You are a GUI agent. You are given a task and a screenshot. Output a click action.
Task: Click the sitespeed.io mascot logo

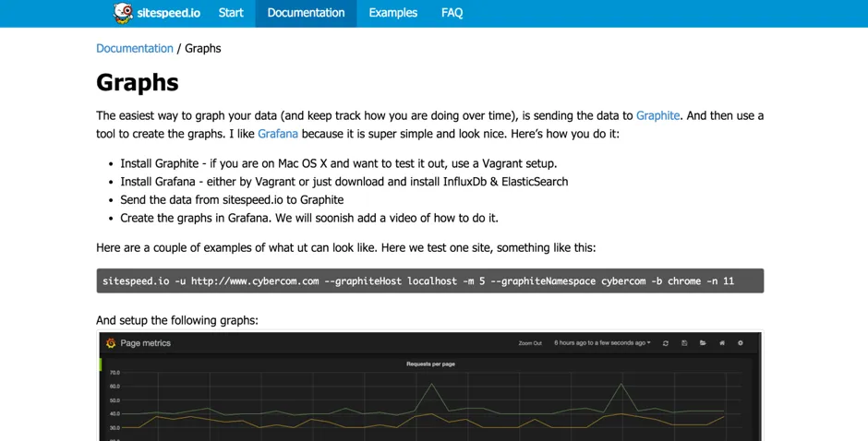pos(123,13)
